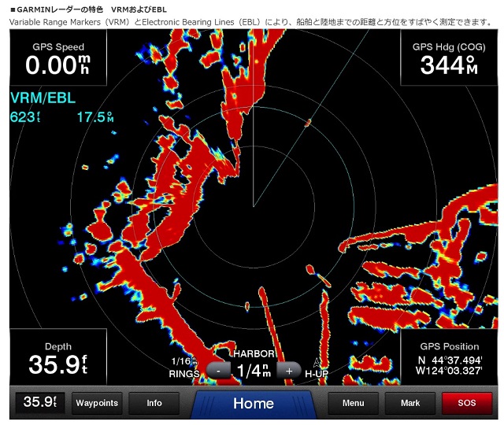Tap the small depth reading in bottom bar
This screenshot has height=425, width=504.
39,403
